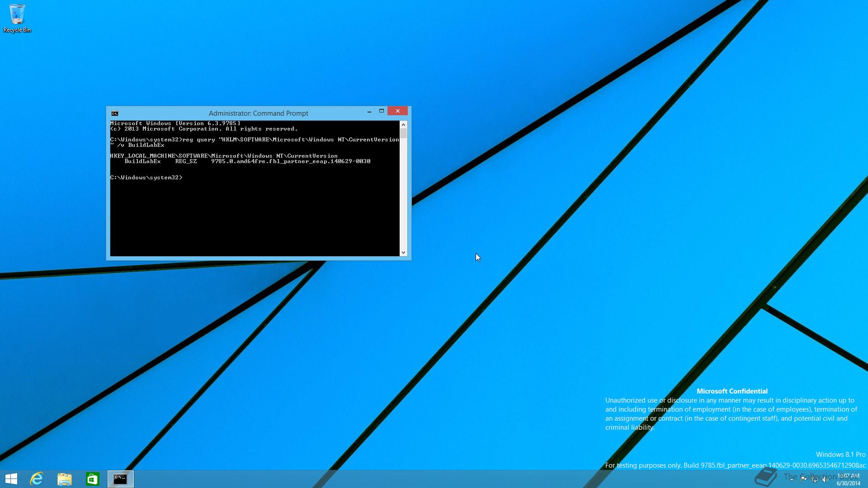Click the Administrator: Command Prompt title bar
868x488 pixels.
click(x=258, y=113)
